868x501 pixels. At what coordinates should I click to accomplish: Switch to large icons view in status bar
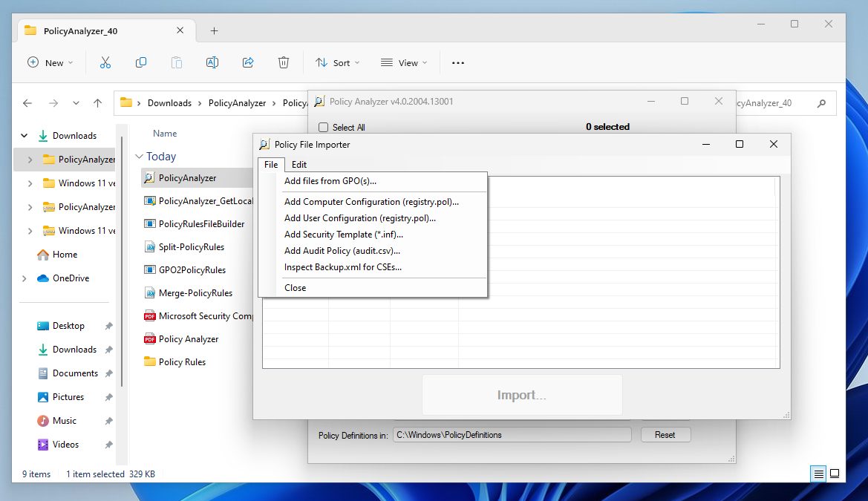point(835,474)
